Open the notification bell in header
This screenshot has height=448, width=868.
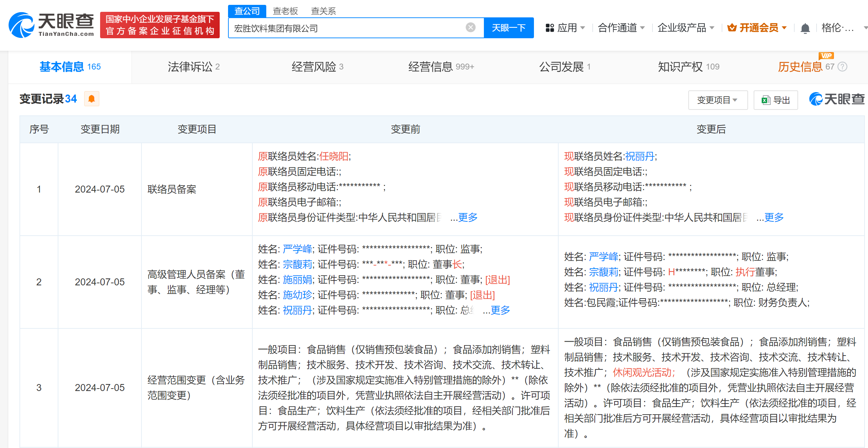point(805,28)
